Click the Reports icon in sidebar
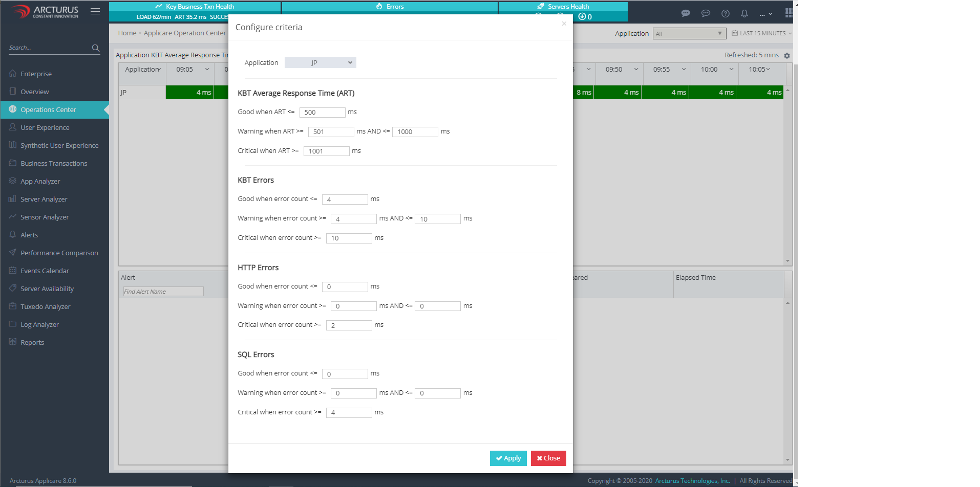 tap(13, 342)
